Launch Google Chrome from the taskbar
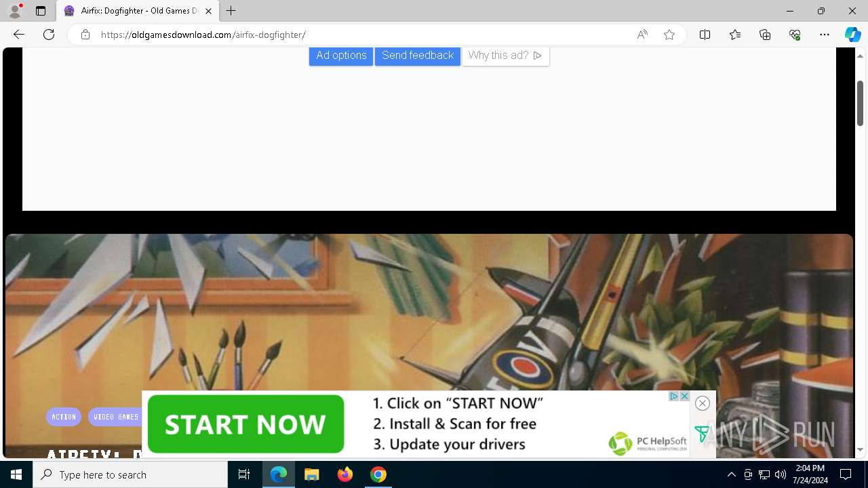The width and height of the screenshot is (868, 488). 378,474
